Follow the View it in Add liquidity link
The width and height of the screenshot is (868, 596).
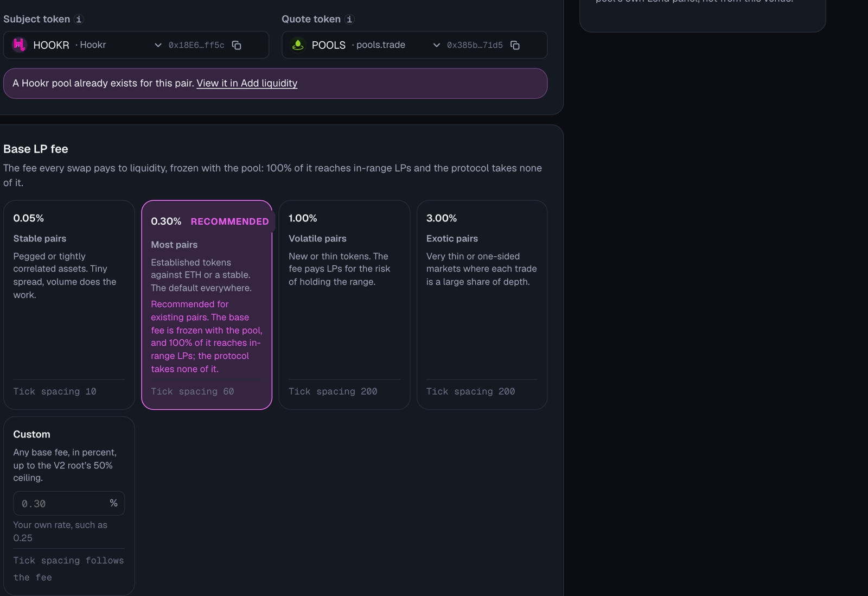pos(247,83)
